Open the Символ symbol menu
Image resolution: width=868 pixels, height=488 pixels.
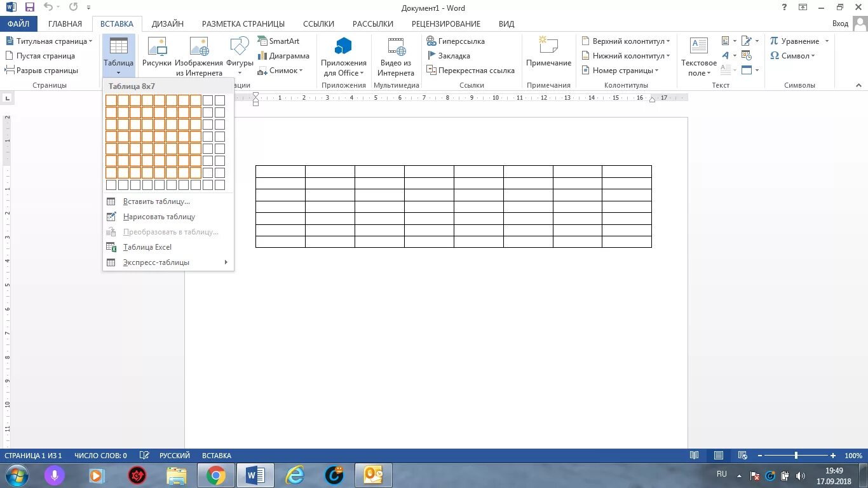tap(792, 55)
